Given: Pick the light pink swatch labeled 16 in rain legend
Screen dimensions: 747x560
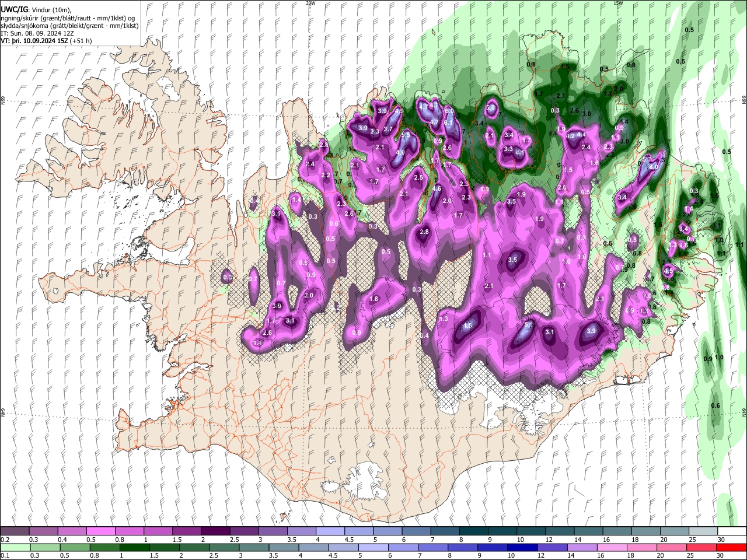Looking at the screenshot, I should [x=612, y=547].
